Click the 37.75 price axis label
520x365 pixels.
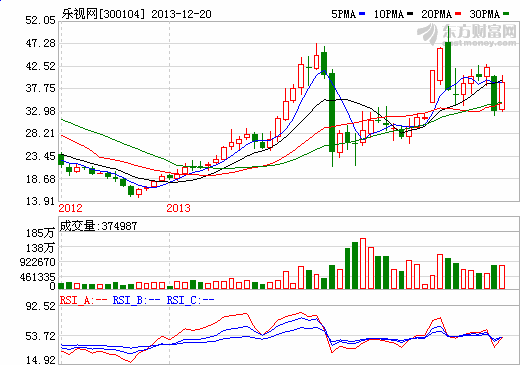tap(41, 88)
